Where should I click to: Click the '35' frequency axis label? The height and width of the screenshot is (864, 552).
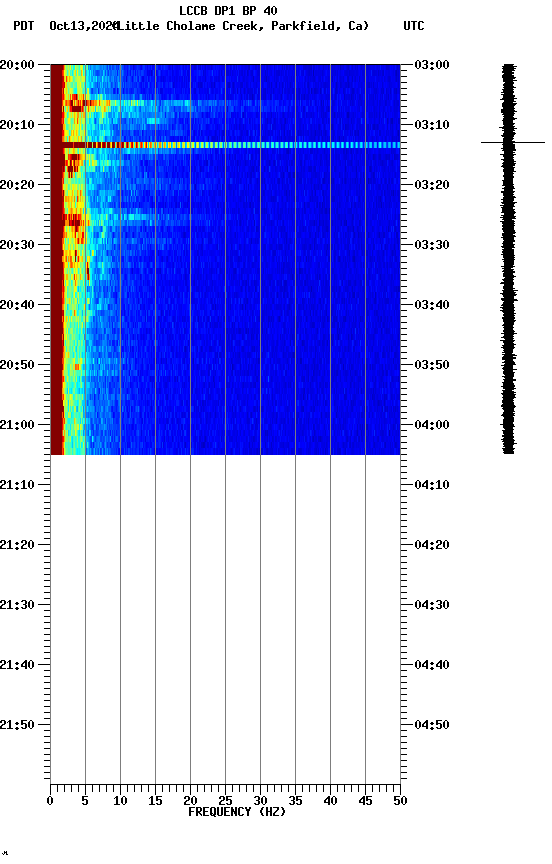[295, 801]
